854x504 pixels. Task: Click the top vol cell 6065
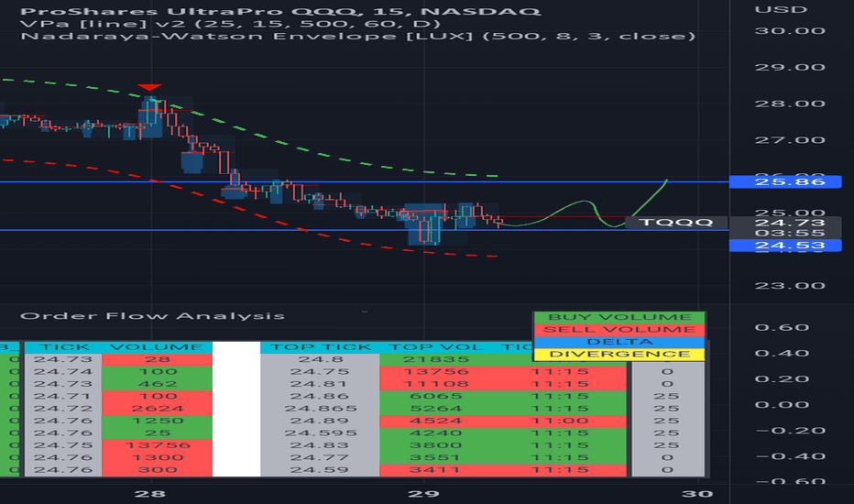(x=436, y=396)
